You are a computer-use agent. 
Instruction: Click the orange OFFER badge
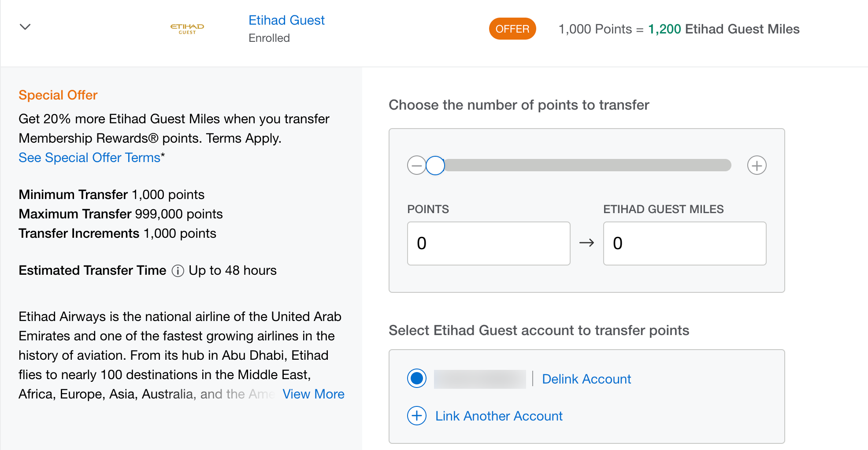[512, 29]
